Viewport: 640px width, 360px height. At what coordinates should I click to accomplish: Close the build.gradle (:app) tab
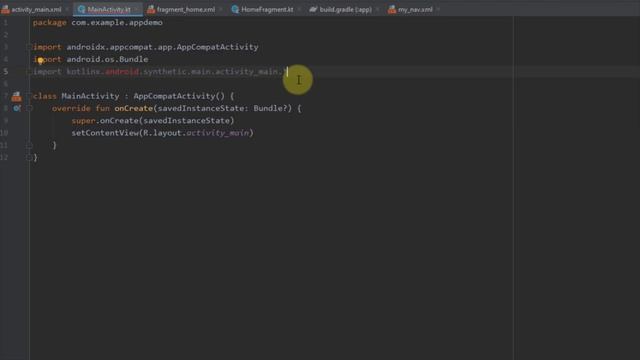(378, 9)
